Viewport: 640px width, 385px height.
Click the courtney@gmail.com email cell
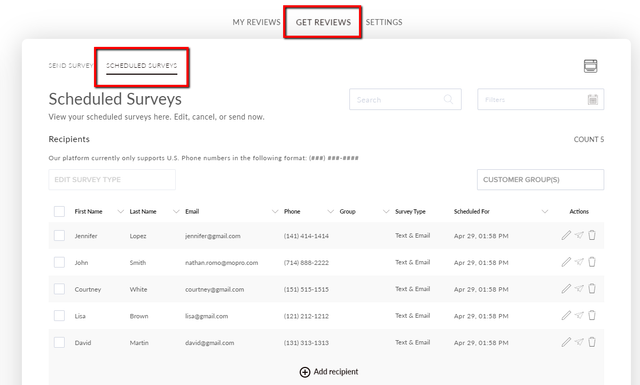coord(214,289)
